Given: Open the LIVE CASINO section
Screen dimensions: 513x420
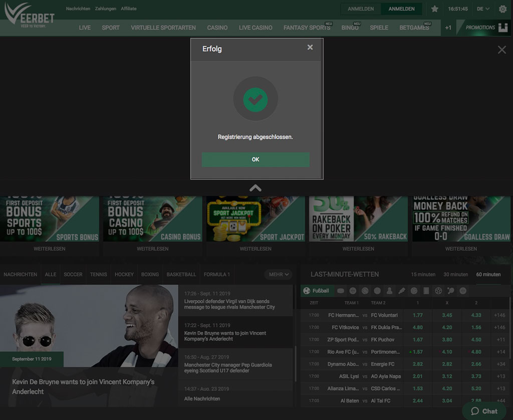Looking at the screenshot, I should (x=255, y=28).
